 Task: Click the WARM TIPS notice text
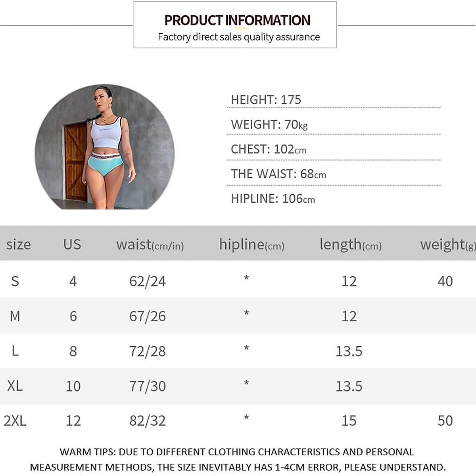[237, 459]
